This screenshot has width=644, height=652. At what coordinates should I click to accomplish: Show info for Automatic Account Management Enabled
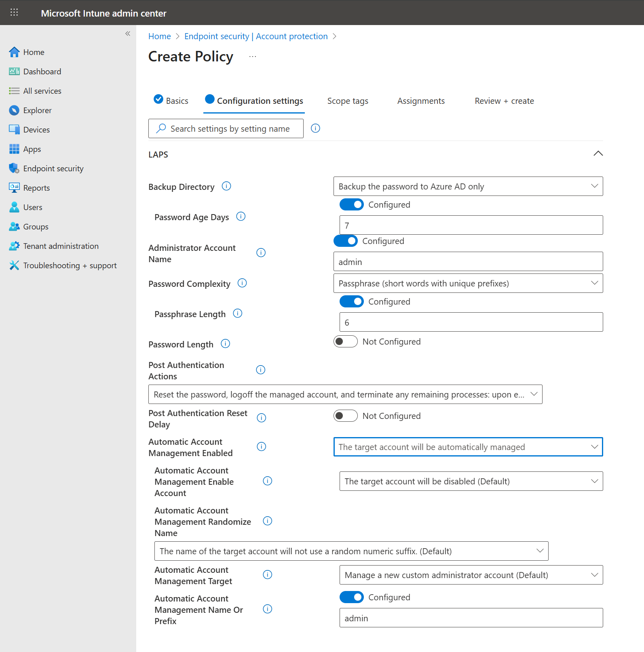pos(262,447)
